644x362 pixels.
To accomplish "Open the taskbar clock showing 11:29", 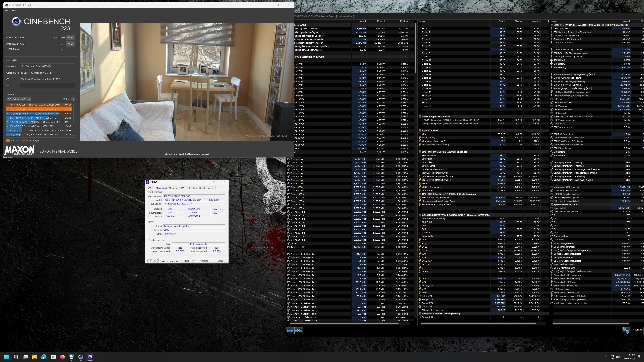I will coord(629,357).
